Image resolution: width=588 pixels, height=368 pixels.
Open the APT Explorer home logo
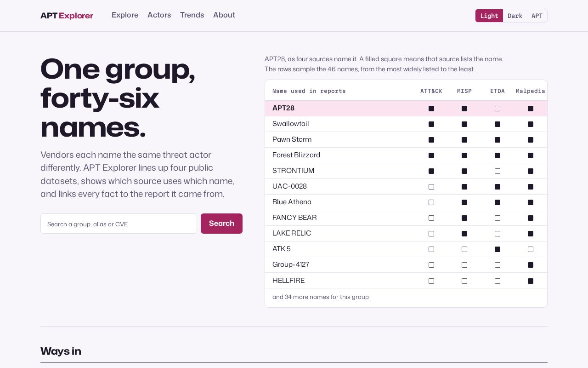(x=67, y=16)
